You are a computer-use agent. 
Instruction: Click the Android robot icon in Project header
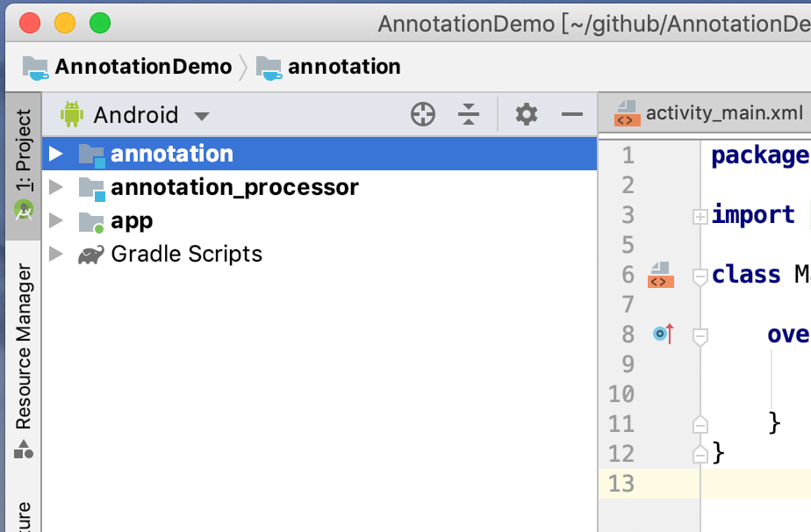pyautogui.click(x=71, y=114)
